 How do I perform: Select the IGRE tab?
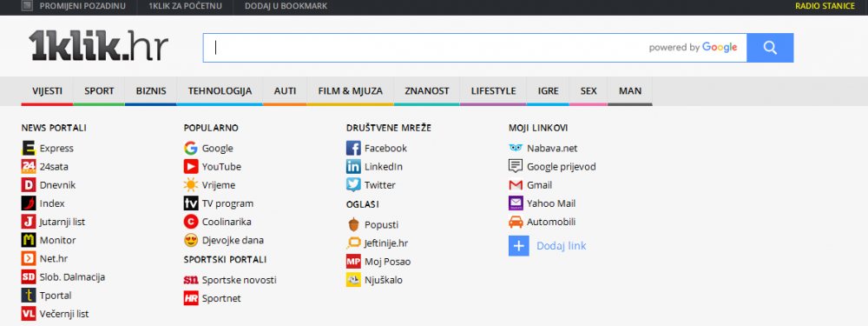(x=548, y=91)
